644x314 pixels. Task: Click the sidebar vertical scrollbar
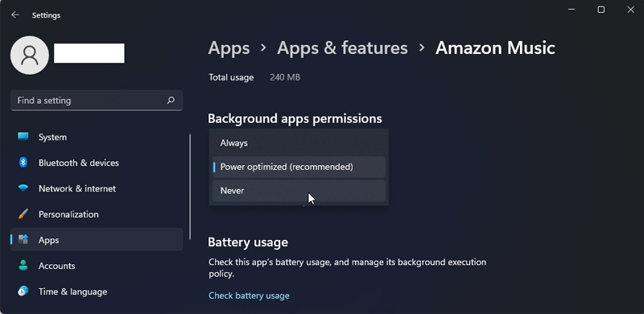click(x=190, y=187)
